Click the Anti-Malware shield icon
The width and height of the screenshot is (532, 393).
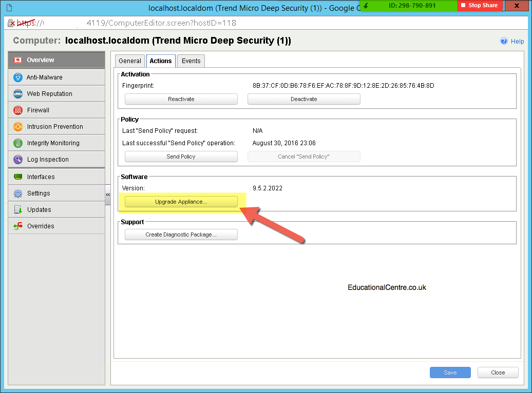coord(18,77)
